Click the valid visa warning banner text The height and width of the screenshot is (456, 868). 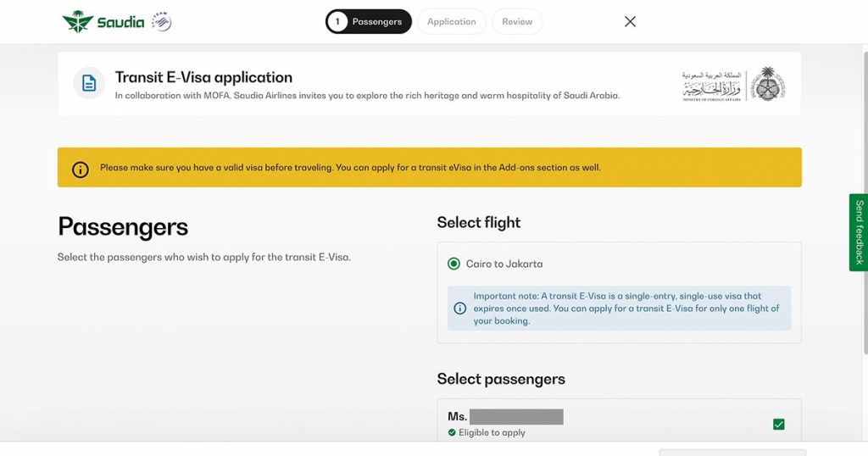coord(350,168)
